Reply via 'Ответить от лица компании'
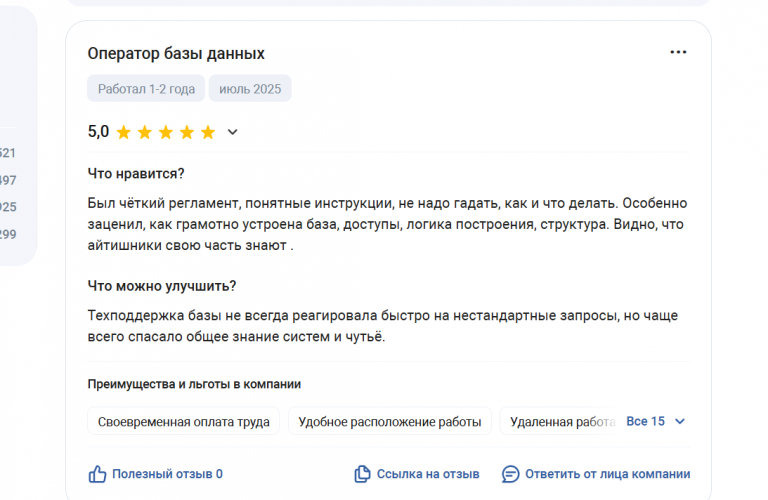 pos(607,474)
